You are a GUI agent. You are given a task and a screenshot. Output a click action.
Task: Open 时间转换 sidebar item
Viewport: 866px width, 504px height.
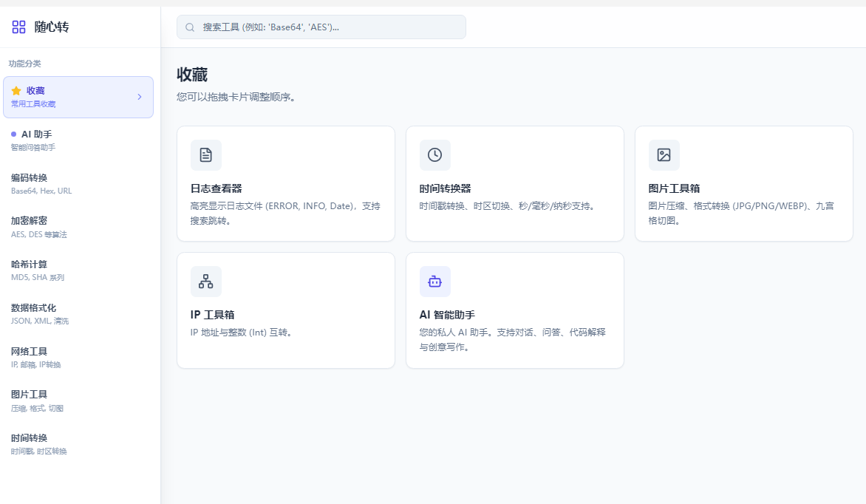(x=30, y=438)
